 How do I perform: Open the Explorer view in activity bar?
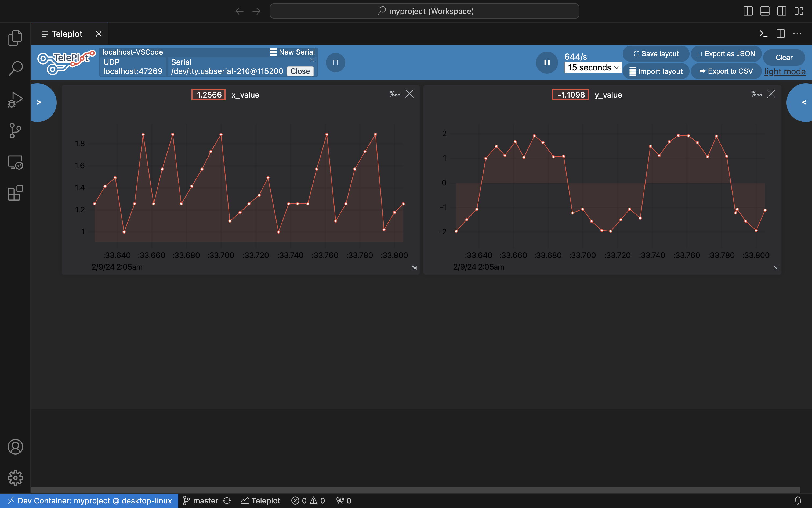point(15,38)
